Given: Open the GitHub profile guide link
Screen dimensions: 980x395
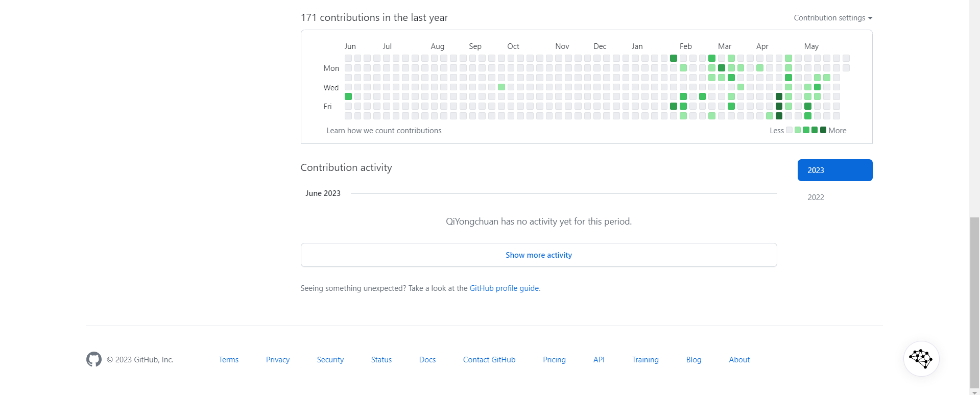Looking at the screenshot, I should point(504,288).
